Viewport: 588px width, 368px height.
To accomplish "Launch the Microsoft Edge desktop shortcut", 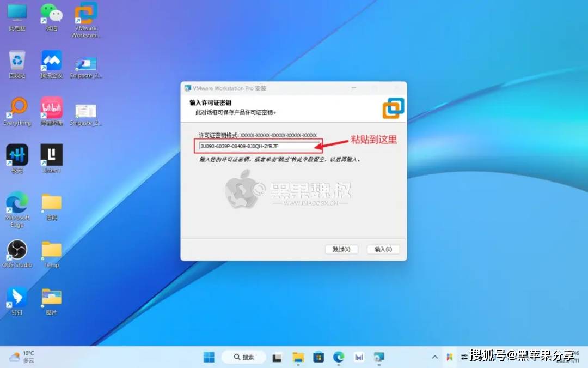I will (17, 209).
